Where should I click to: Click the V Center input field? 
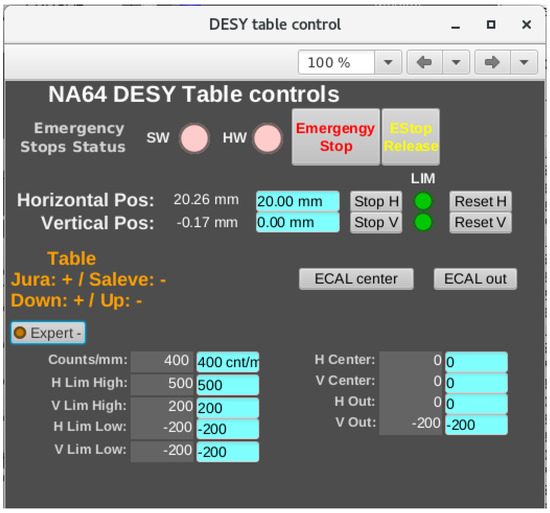(476, 383)
